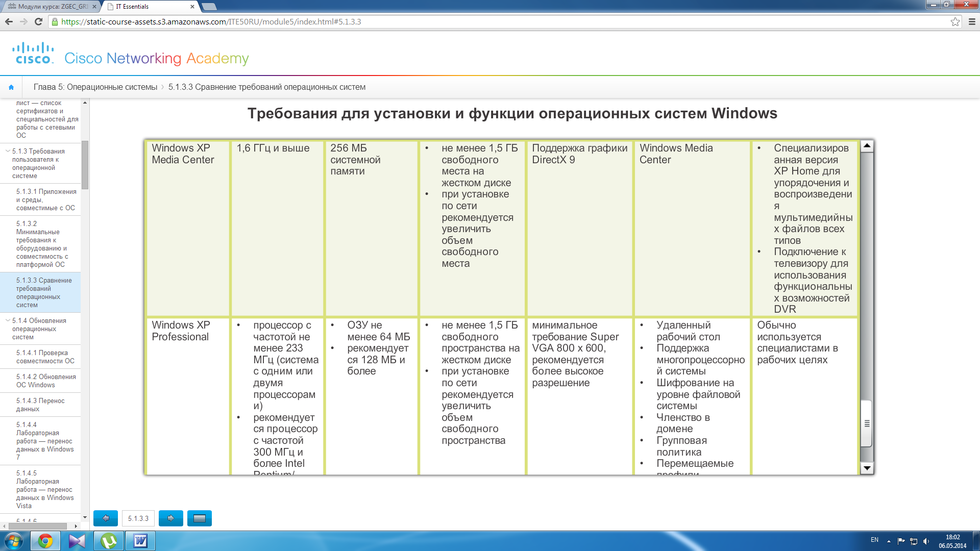Open a new browser tab
Image resolution: width=980 pixels, height=551 pixels.
pos(209,7)
